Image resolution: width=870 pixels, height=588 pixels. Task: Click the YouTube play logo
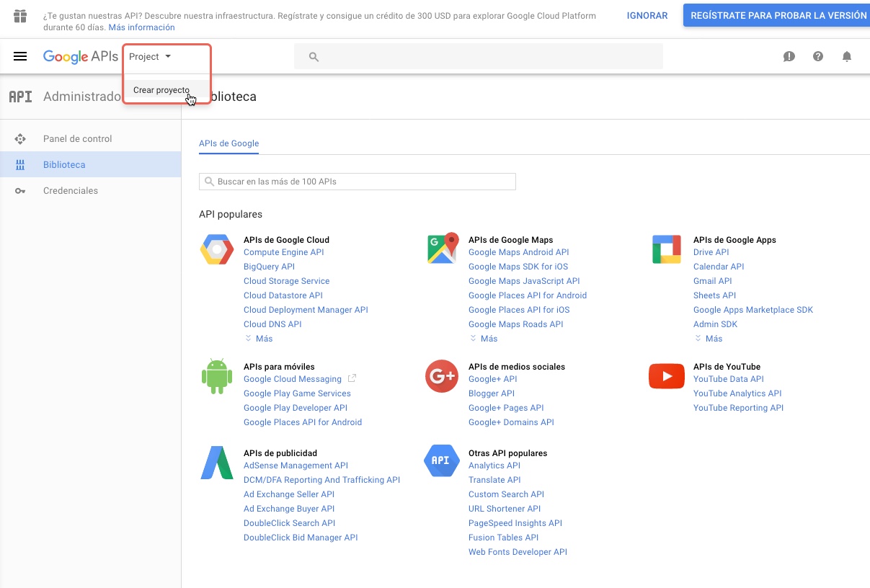tap(667, 376)
